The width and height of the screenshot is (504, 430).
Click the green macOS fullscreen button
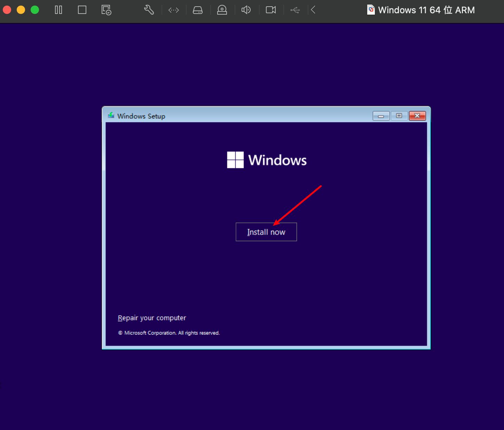(35, 10)
